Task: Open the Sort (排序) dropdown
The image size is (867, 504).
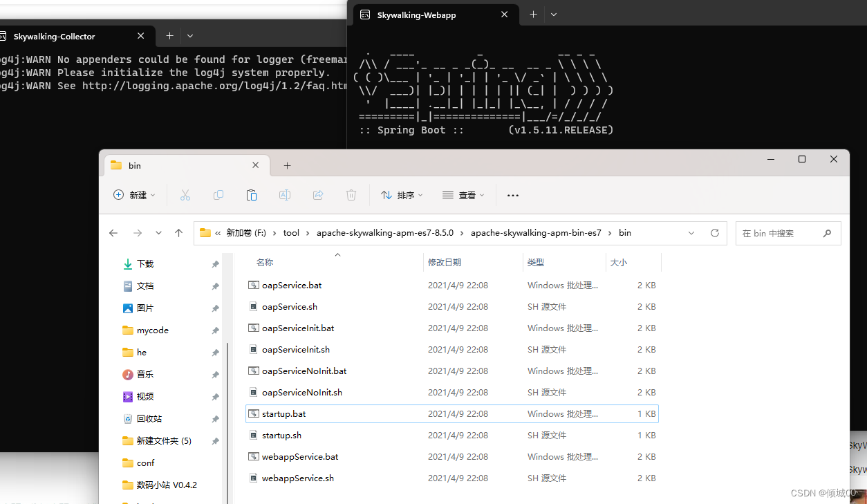Action: [402, 196]
